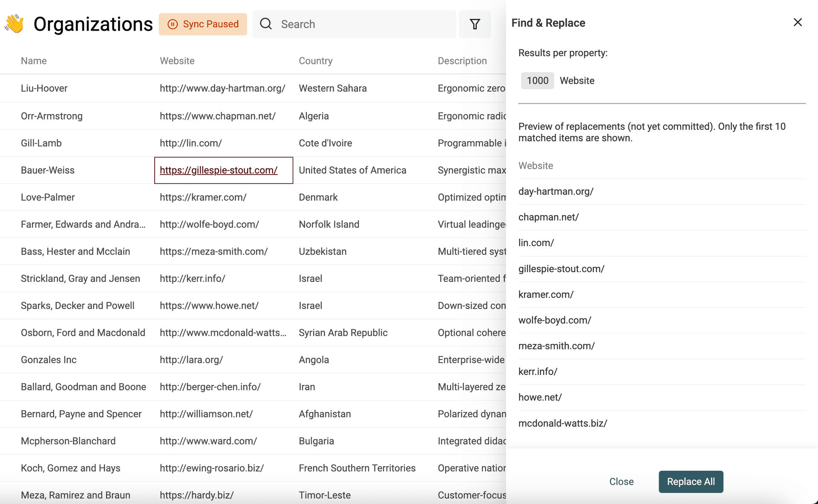Select the Liu-Hoover organization name
Image resolution: width=818 pixels, height=504 pixels.
coord(44,88)
